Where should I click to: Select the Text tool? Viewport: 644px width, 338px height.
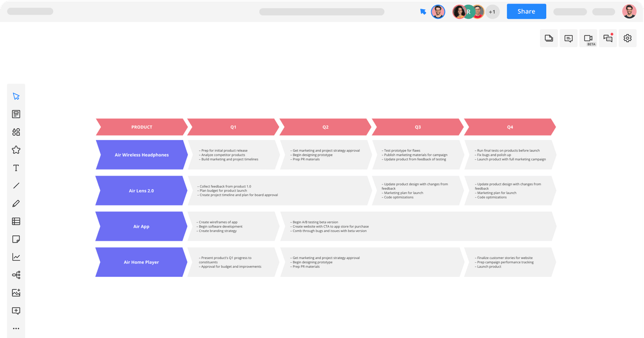(x=16, y=167)
